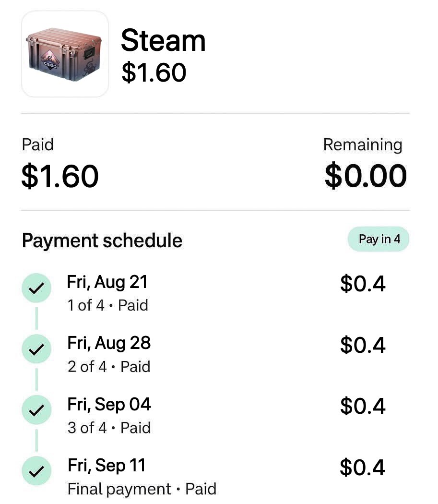Click the $1.60 price under Steam
Image resolution: width=438 pixels, height=504 pixels.
(x=154, y=72)
